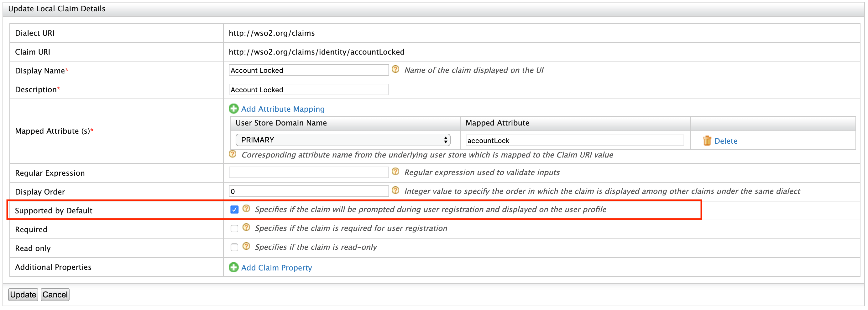Click the green plus beside Add Attribute Mapping
Screen dimensions: 868x310
pyautogui.click(x=234, y=109)
